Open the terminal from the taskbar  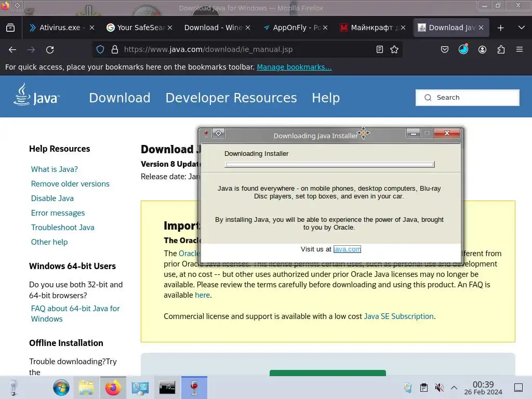(167, 388)
